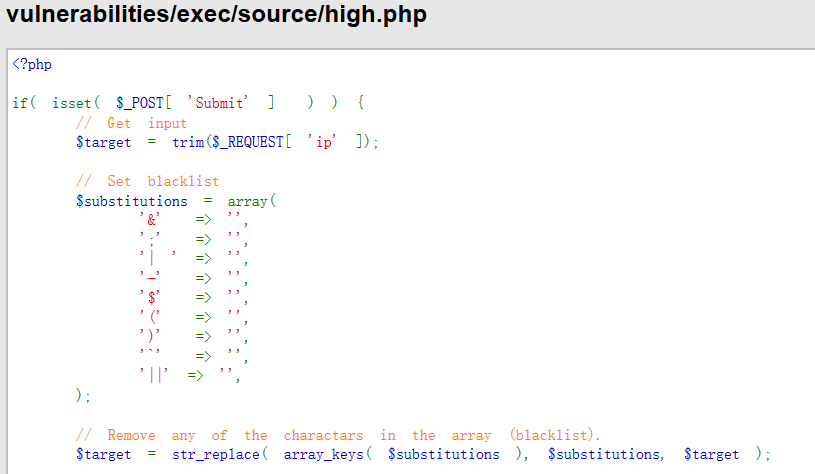Viewport: 815px width, 474px height.
Task: Click the '&' blacklist entry
Action: coord(150,220)
